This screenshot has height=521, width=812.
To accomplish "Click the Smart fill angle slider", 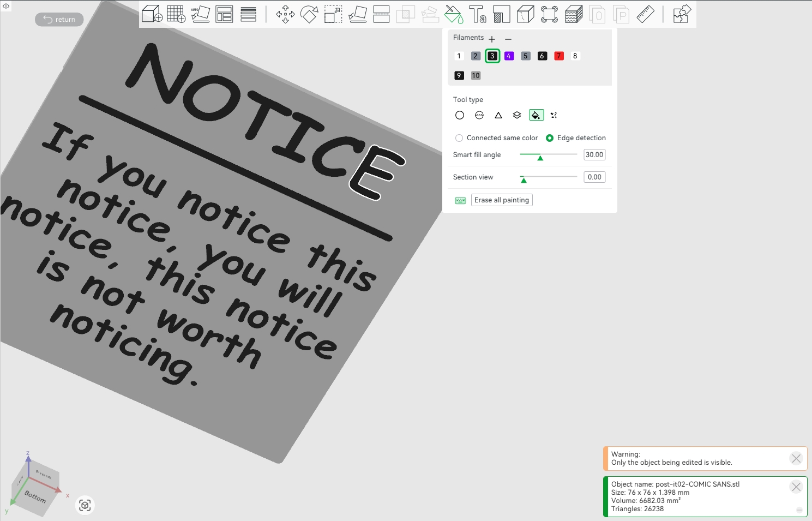I will pyautogui.click(x=548, y=155).
